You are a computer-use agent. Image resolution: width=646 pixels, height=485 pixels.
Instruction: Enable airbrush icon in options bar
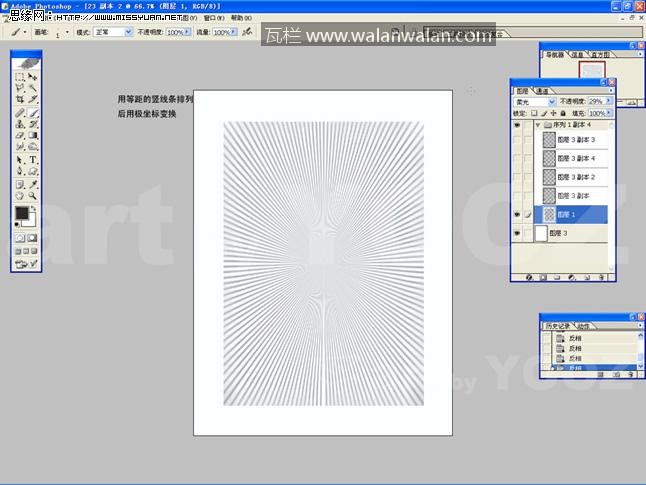tap(247, 32)
